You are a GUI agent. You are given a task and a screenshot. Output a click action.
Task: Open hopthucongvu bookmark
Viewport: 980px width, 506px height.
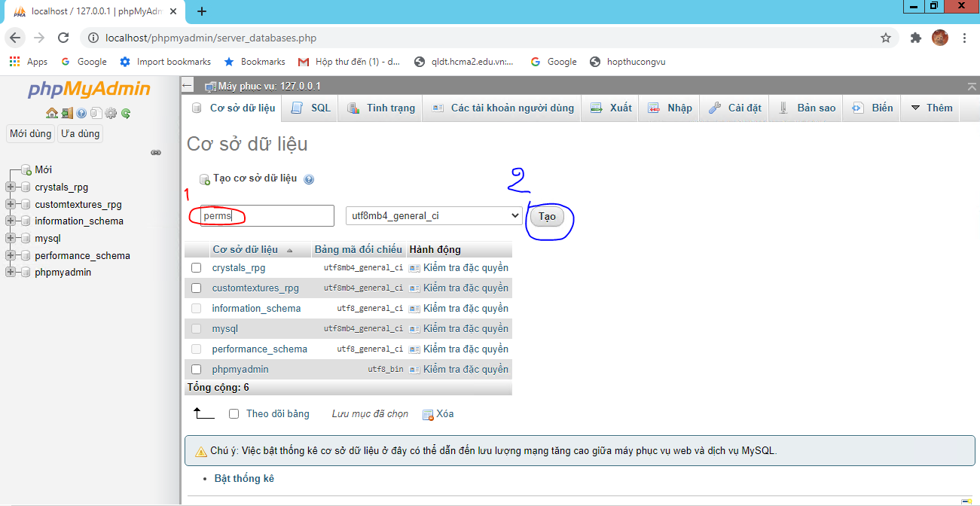coord(628,62)
